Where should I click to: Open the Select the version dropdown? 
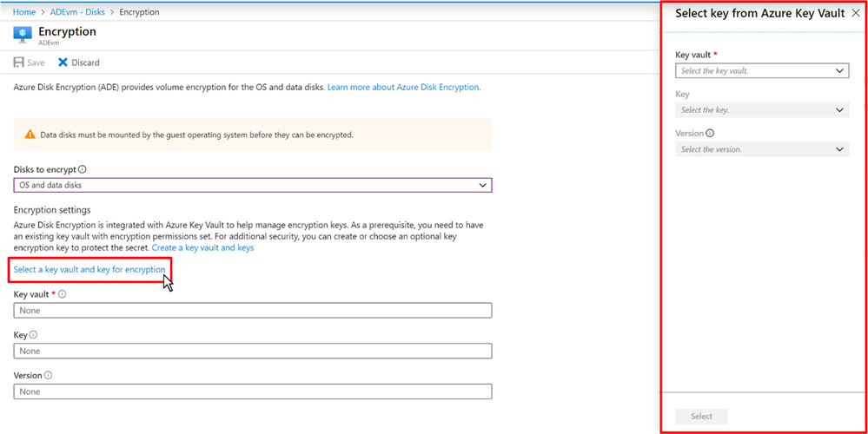point(762,149)
